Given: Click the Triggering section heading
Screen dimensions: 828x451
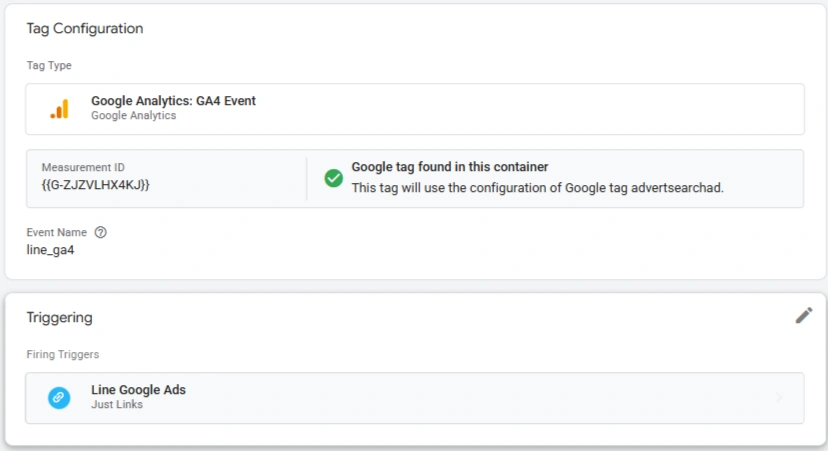Looking at the screenshot, I should point(59,317).
